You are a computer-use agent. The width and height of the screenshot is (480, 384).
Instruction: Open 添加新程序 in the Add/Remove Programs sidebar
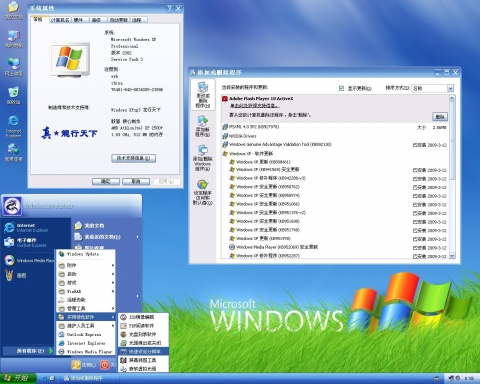pos(203,126)
